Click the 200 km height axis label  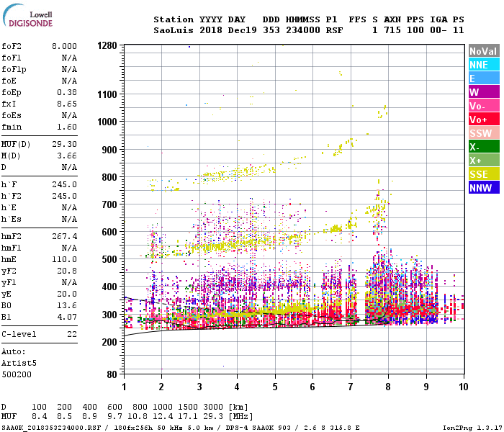point(109,342)
